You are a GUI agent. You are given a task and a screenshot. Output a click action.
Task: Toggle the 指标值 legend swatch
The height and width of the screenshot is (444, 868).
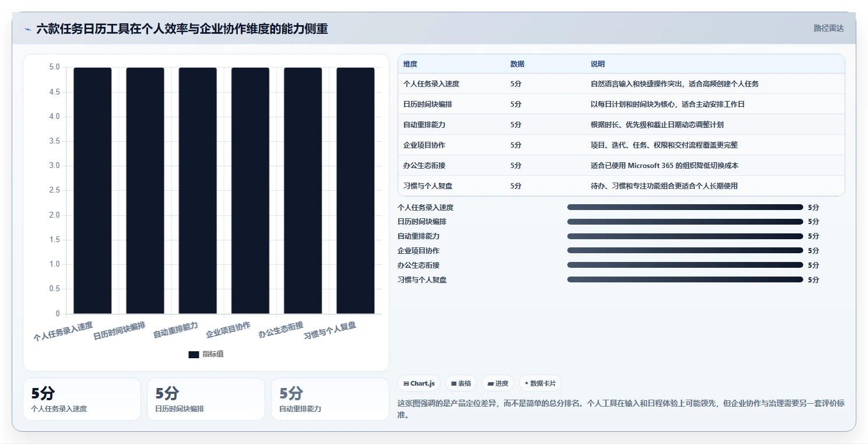(x=194, y=355)
